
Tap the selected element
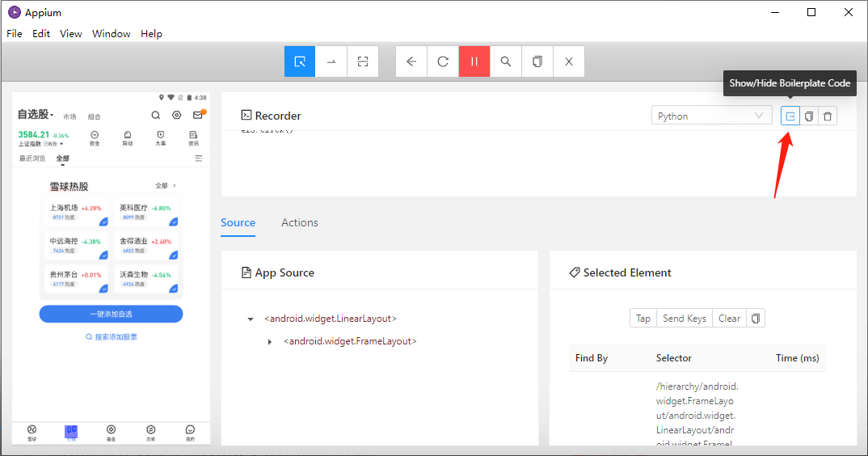[x=643, y=319]
